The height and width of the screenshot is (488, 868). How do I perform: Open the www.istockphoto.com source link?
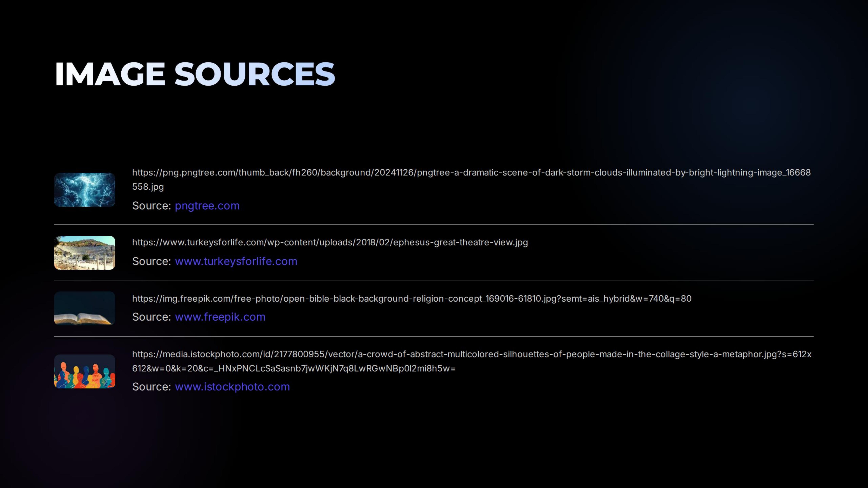coord(232,387)
